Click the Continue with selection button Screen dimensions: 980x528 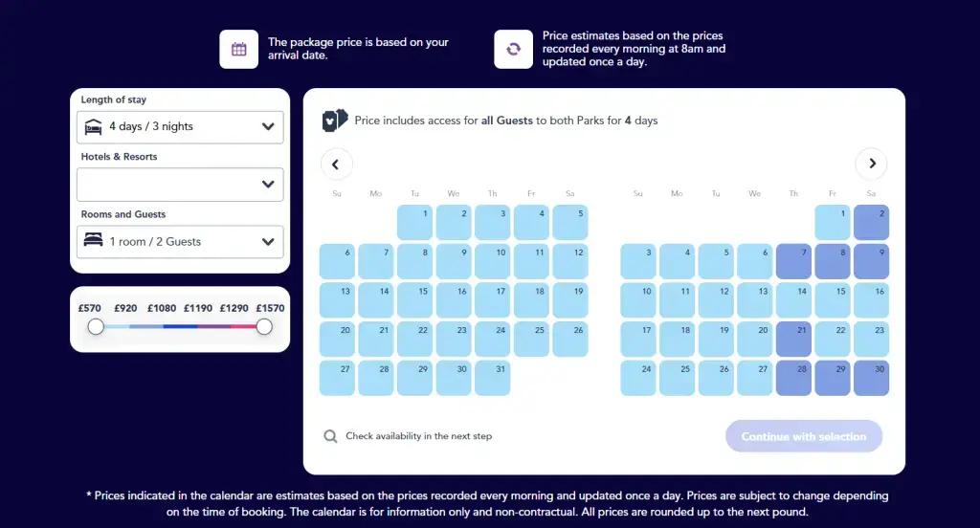(804, 436)
